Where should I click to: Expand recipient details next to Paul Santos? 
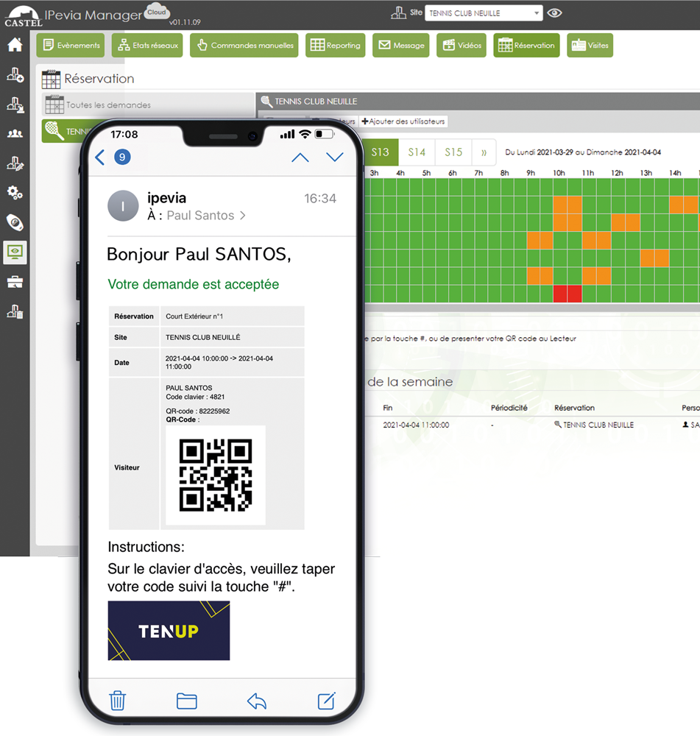[x=243, y=216]
